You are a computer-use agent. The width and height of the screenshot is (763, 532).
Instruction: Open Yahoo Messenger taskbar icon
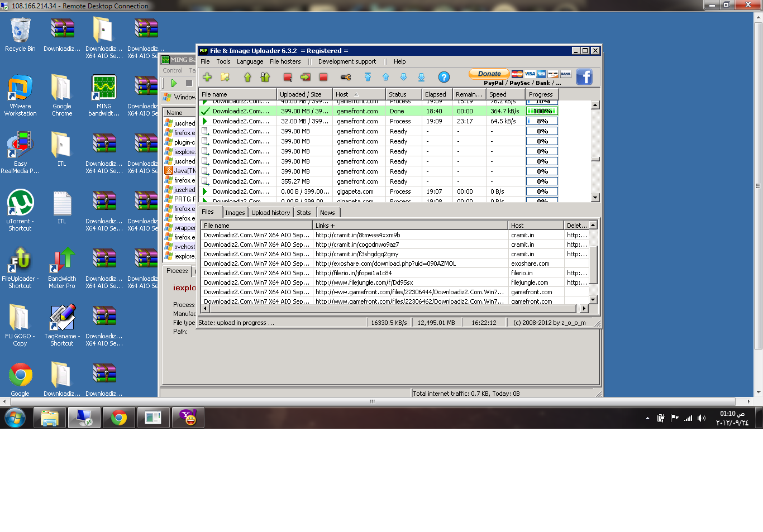188,418
